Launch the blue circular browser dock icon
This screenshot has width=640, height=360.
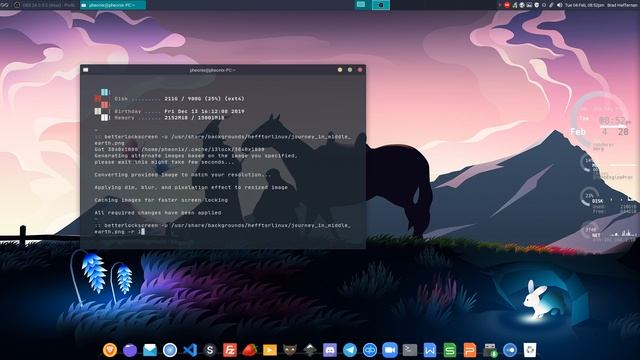click(170, 350)
